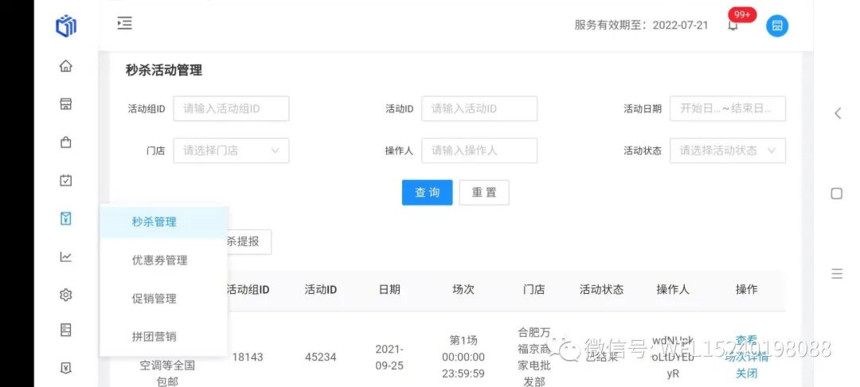Open the yen finance sidebar icon

point(66,368)
